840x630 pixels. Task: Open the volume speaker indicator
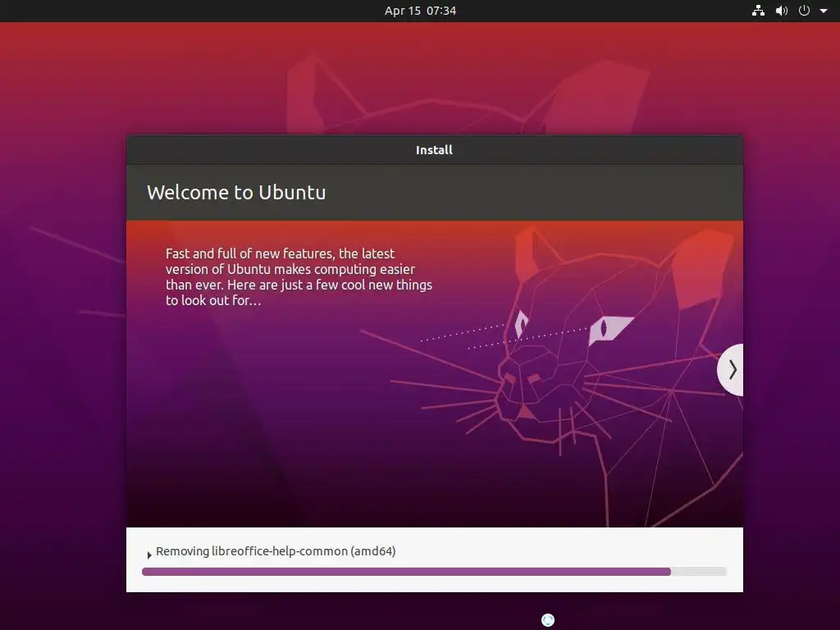(x=782, y=11)
